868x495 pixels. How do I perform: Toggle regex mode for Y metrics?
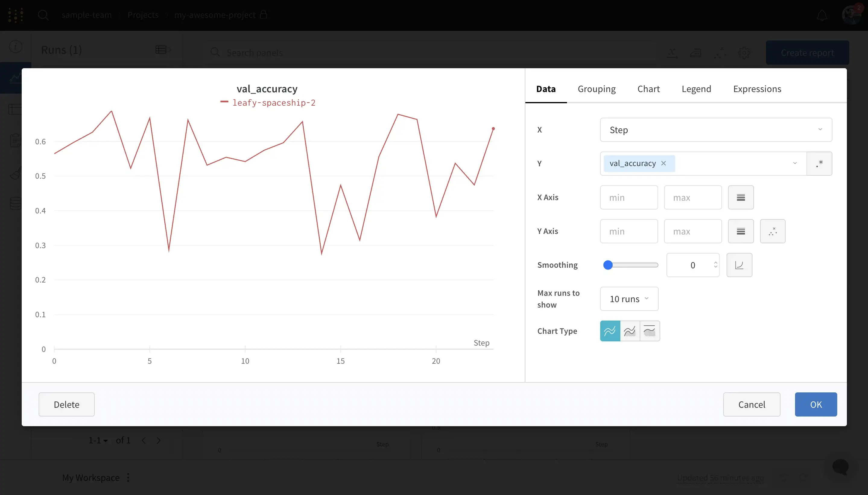[x=819, y=164]
